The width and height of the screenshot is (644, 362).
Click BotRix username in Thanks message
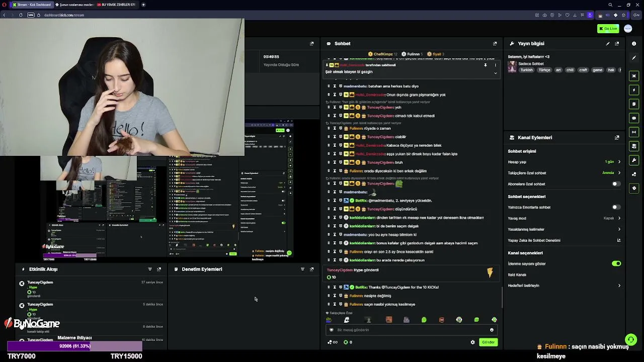tap(361, 288)
